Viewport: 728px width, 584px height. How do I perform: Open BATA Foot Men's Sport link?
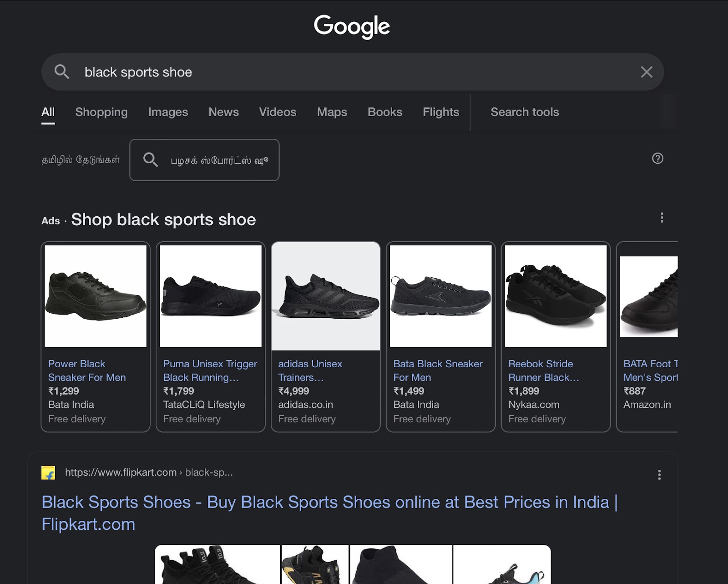(651, 371)
